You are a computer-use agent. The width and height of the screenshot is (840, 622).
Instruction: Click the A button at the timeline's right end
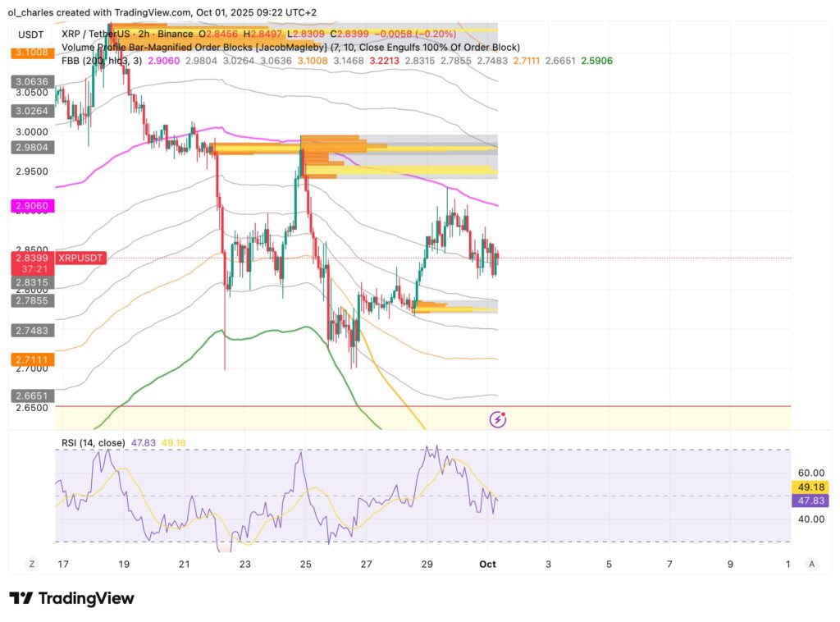coord(812,565)
